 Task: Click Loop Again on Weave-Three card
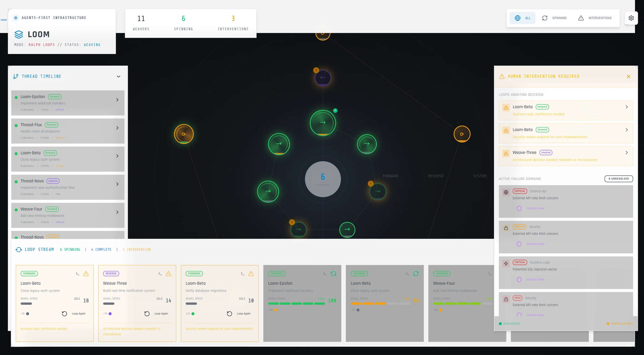[156, 314]
